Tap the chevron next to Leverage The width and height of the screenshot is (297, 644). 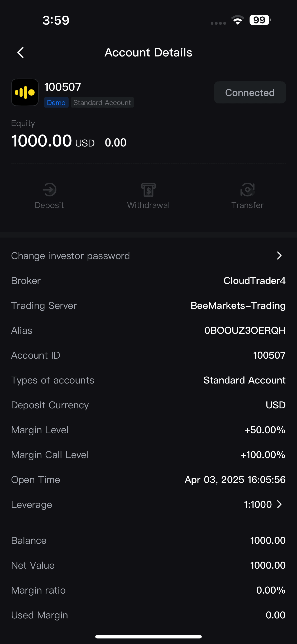280,504
